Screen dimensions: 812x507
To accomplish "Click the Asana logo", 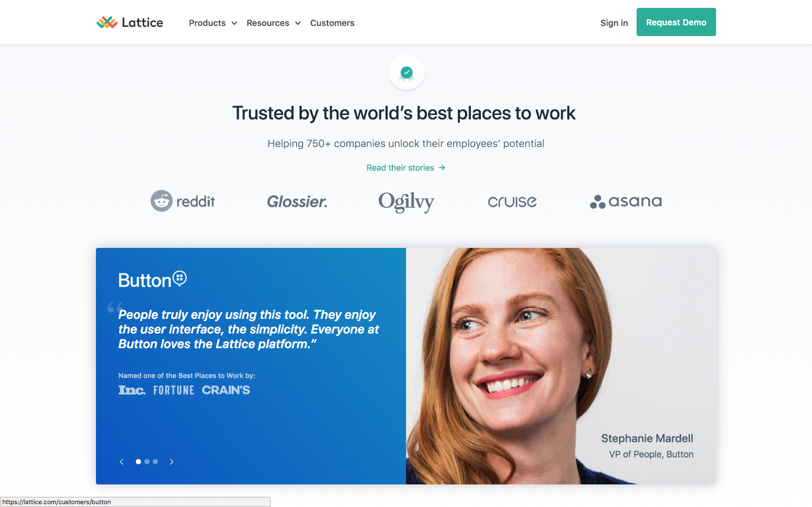I will [x=626, y=201].
